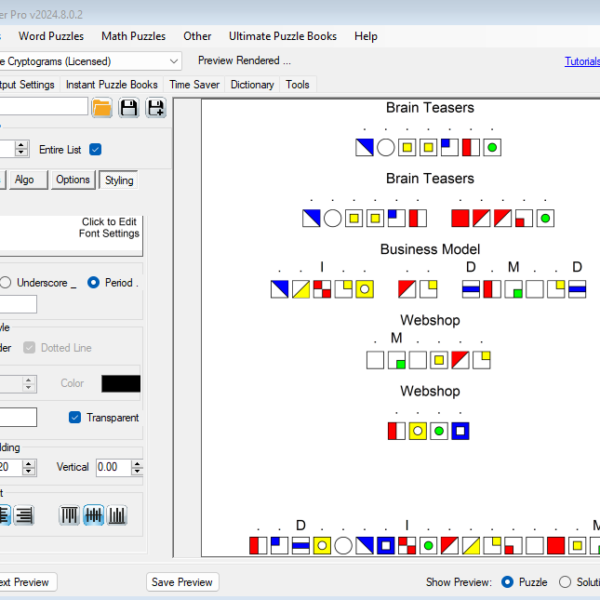This screenshot has height=600, width=600.
Task: Select the Period radio option
Action: tap(93, 282)
